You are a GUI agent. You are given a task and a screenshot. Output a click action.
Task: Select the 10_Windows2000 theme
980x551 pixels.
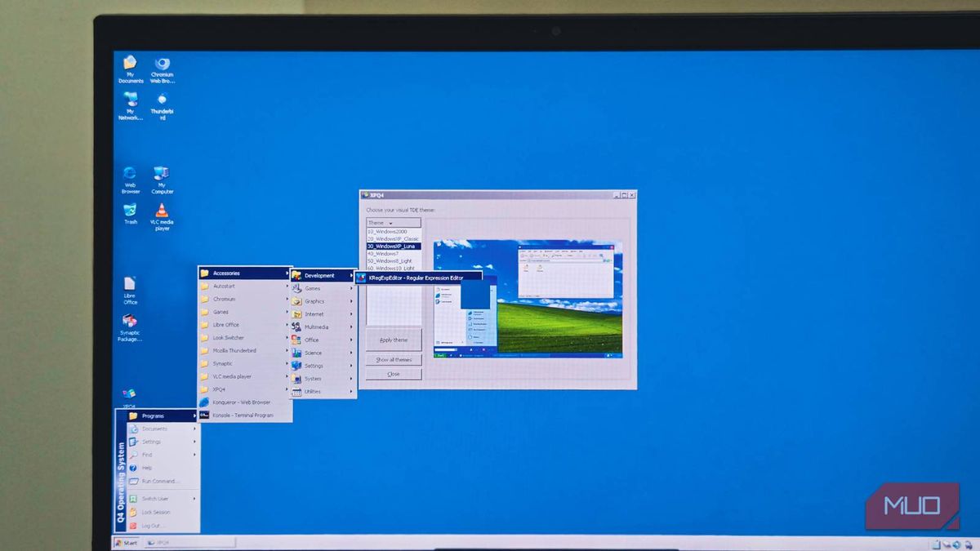tap(394, 232)
